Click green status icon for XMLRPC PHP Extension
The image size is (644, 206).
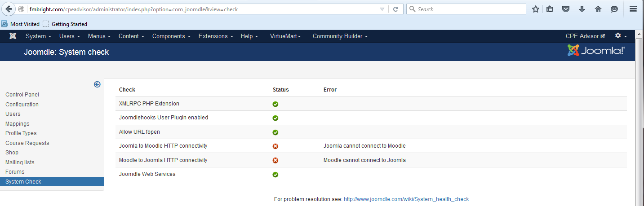(x=275, y=104)
